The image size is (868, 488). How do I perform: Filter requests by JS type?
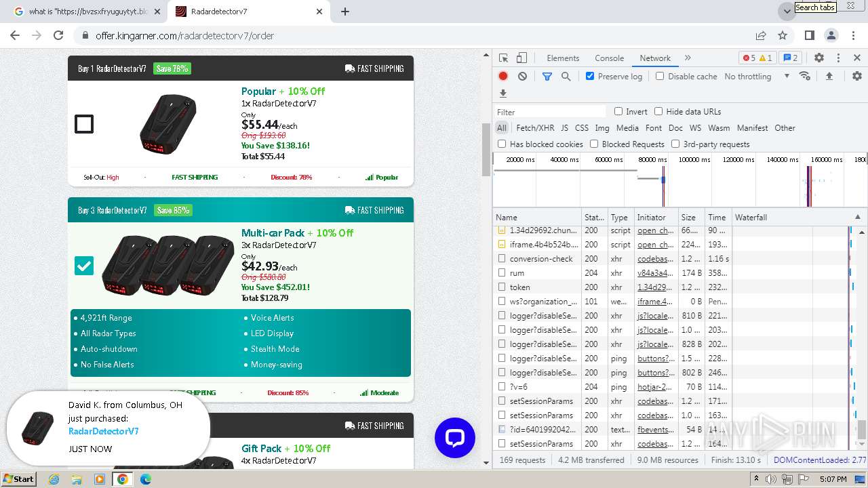564,128
